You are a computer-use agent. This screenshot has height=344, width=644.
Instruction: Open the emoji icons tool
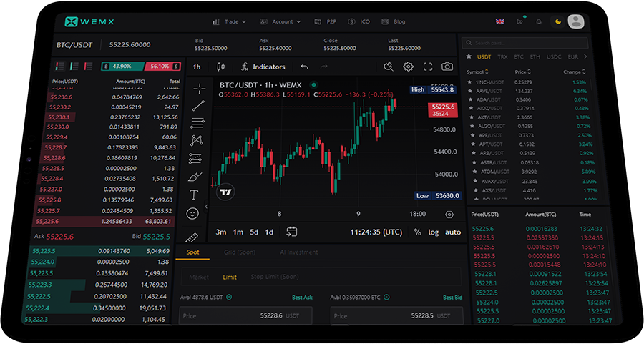192,213
